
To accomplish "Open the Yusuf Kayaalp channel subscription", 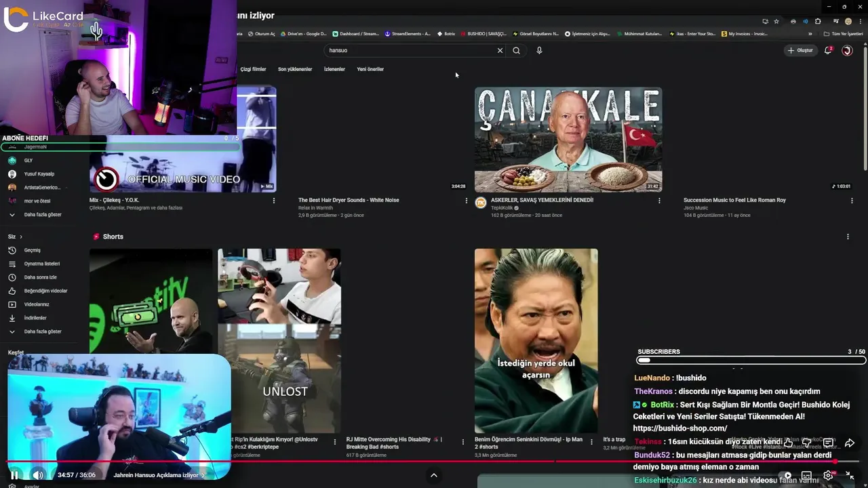I will coord(39,174).
